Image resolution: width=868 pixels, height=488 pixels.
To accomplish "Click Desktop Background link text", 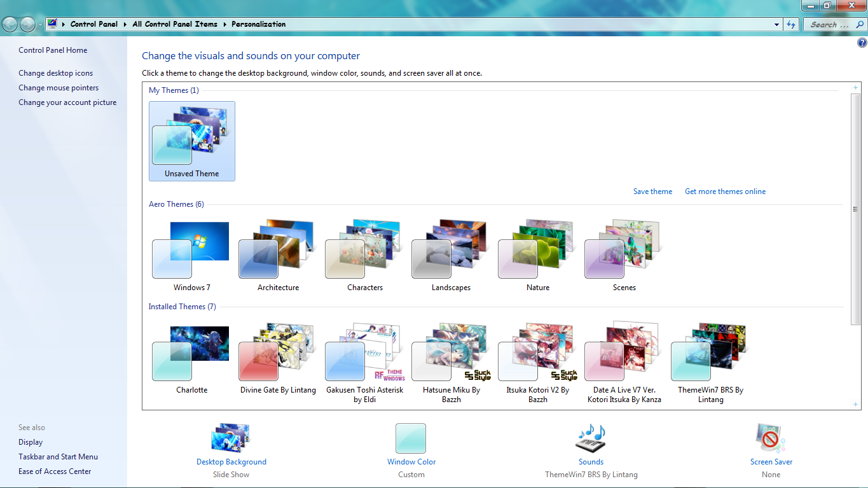I will pyautogui.click(x=231, y=462).
